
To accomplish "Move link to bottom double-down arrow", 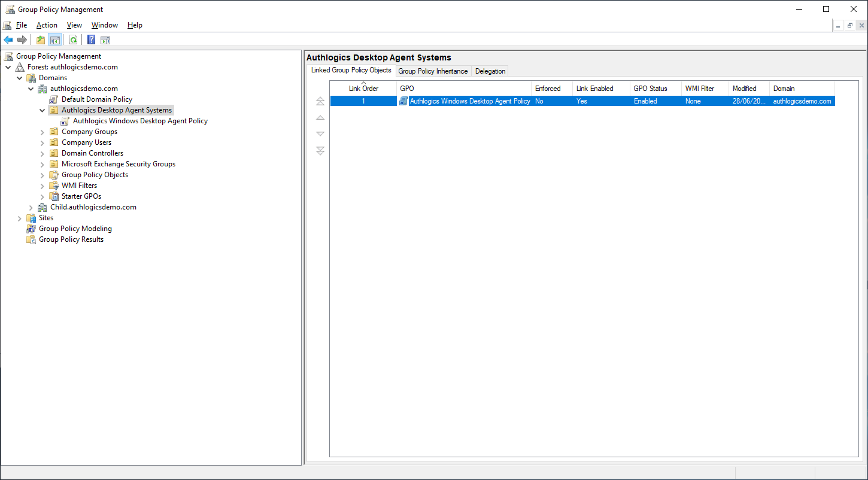I will click(x=320, y=150).
